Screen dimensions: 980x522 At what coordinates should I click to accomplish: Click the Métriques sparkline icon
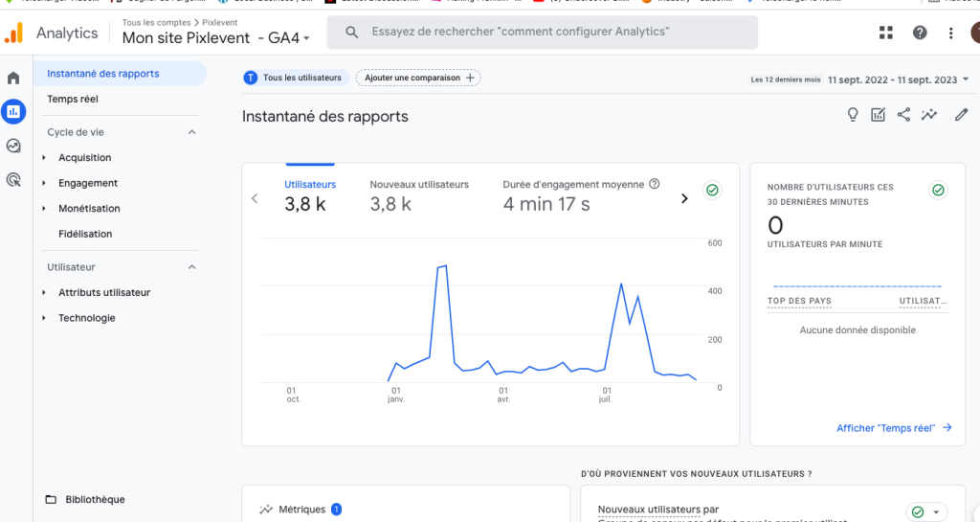tap(266, 510)
